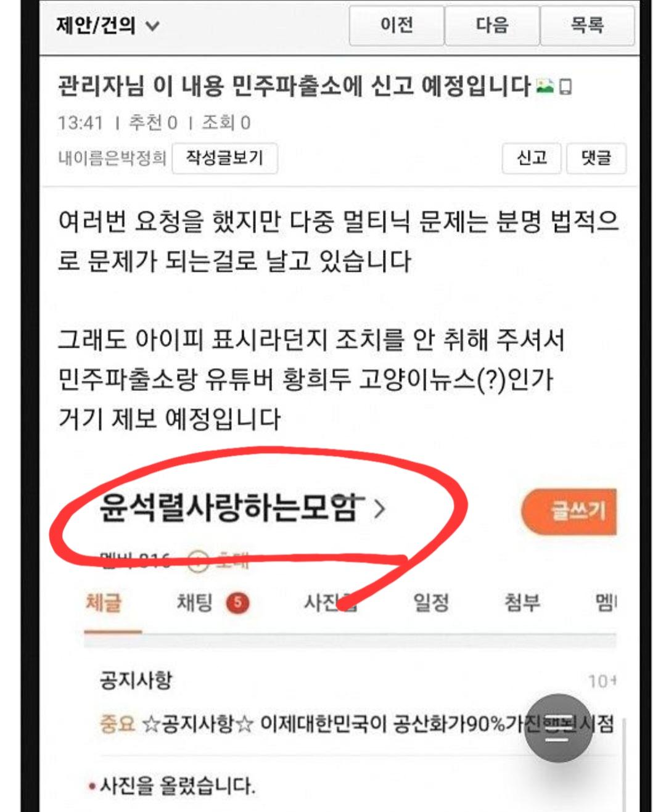Open 작성글보기 for the author

[224, 158]
